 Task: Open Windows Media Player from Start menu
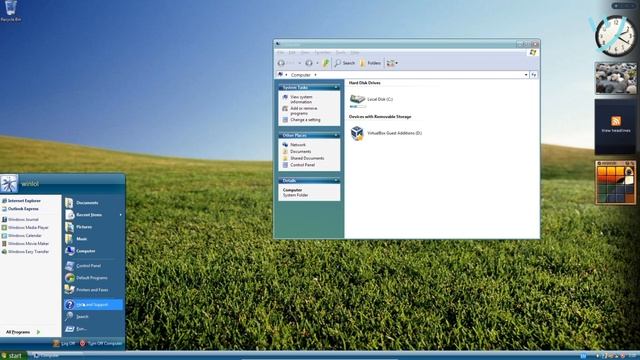pyautogui.click(x=25, y=227)
